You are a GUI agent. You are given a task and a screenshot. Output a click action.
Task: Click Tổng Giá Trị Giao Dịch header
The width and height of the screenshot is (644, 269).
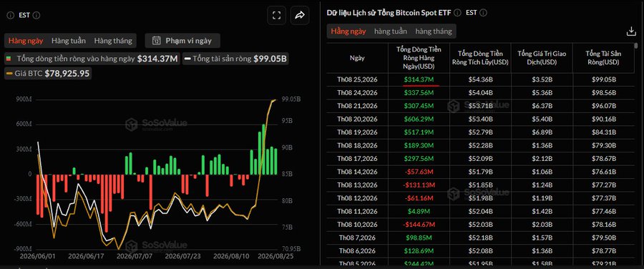coord(542,58)
